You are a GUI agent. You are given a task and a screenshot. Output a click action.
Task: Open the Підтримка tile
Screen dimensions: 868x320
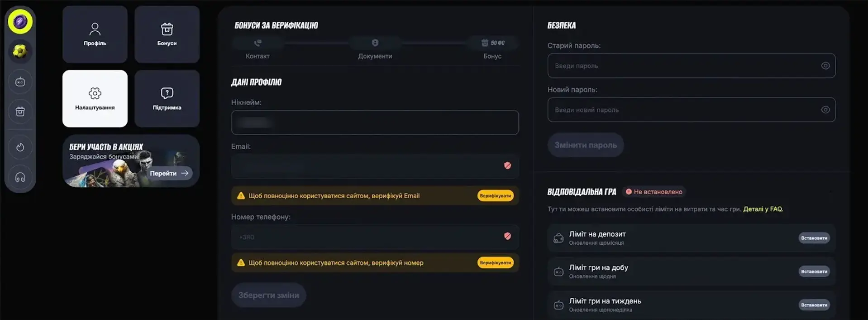pyautogui.click(x=167, y=98)
